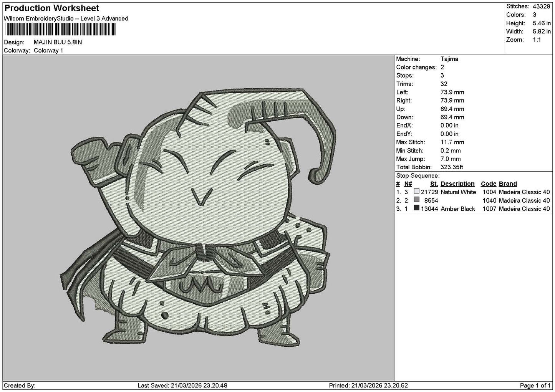Select the width value '5.82 in'
Viewport: 555px width, 392px height.
pyautogui.click(x=542, y=31)
